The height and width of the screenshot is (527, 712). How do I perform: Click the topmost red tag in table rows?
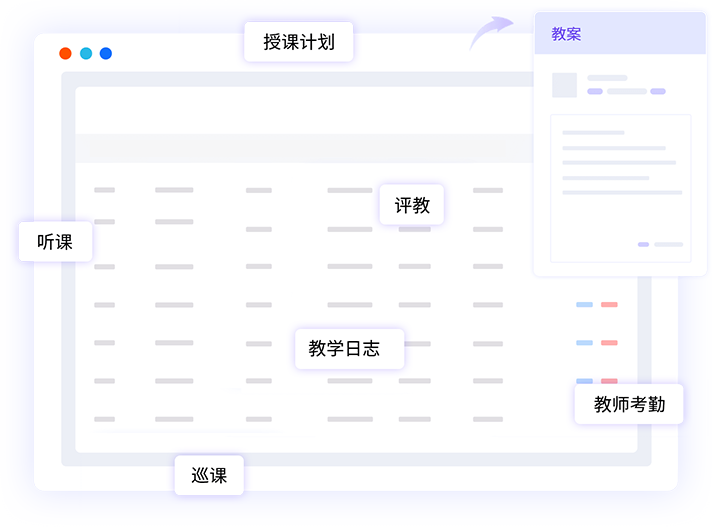coord(609,304)
